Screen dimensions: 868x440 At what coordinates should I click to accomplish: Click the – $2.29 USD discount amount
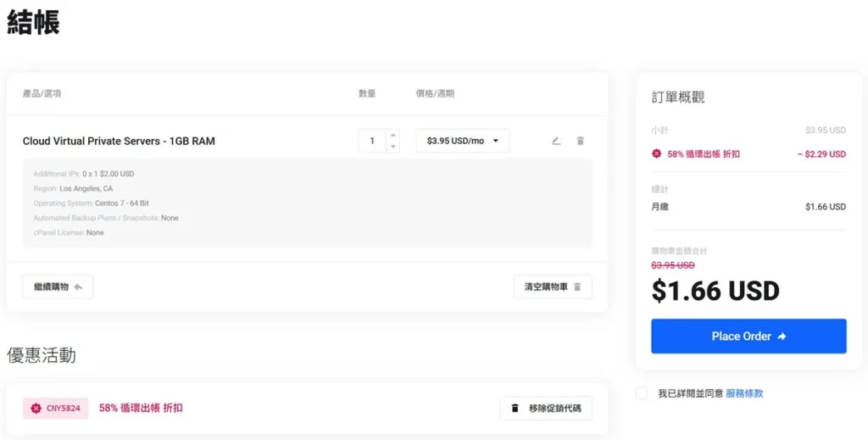pos(821,154)
